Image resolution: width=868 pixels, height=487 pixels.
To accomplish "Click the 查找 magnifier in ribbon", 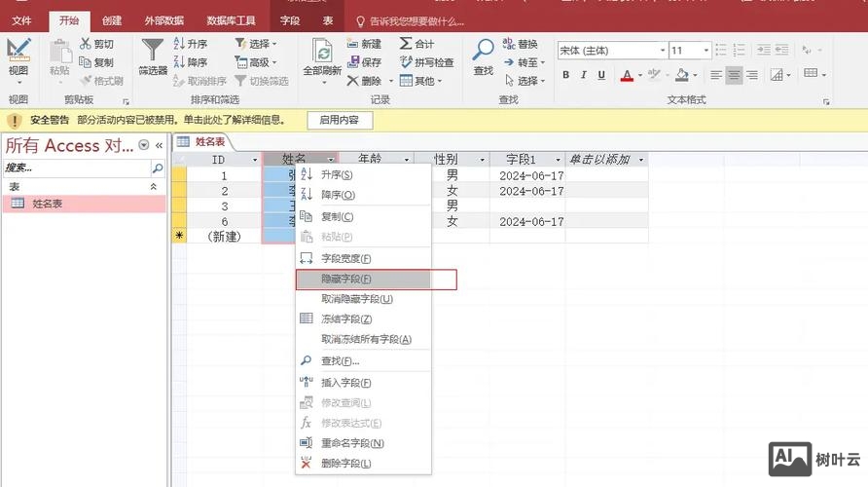I will pos(484,50).
